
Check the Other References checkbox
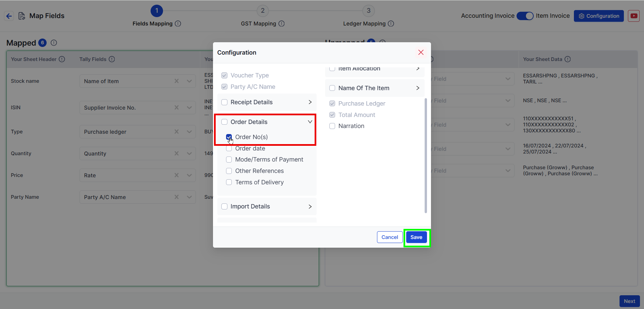[x=229, y=171]
